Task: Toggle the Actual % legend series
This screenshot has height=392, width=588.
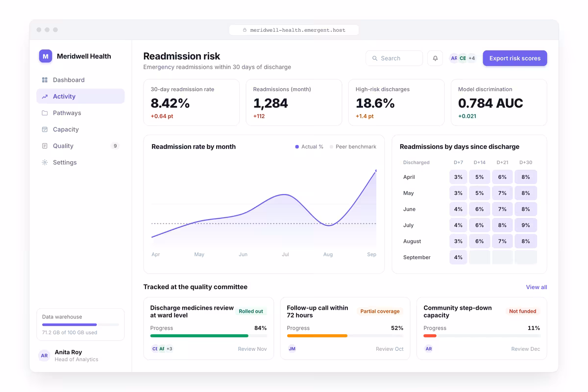Action: click(x=309, y=147)
